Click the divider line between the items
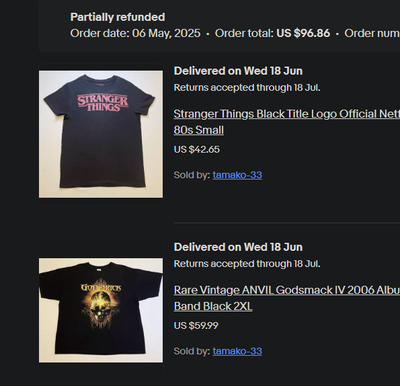The width and height of the screenshot is (400, 386). [x=287, y=222]
